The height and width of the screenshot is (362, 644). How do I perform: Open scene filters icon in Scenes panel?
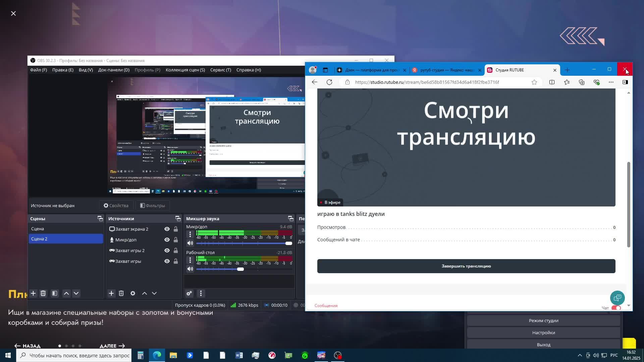pyautogui.click(x=55, y=293)
